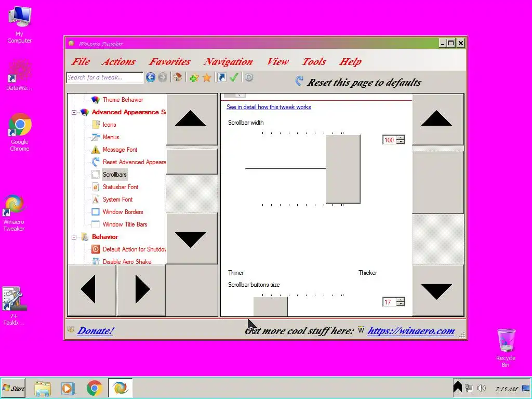Show hidden tray icons arrow
The height and width of the screenshot is (399, 532).
click(457, 387)
